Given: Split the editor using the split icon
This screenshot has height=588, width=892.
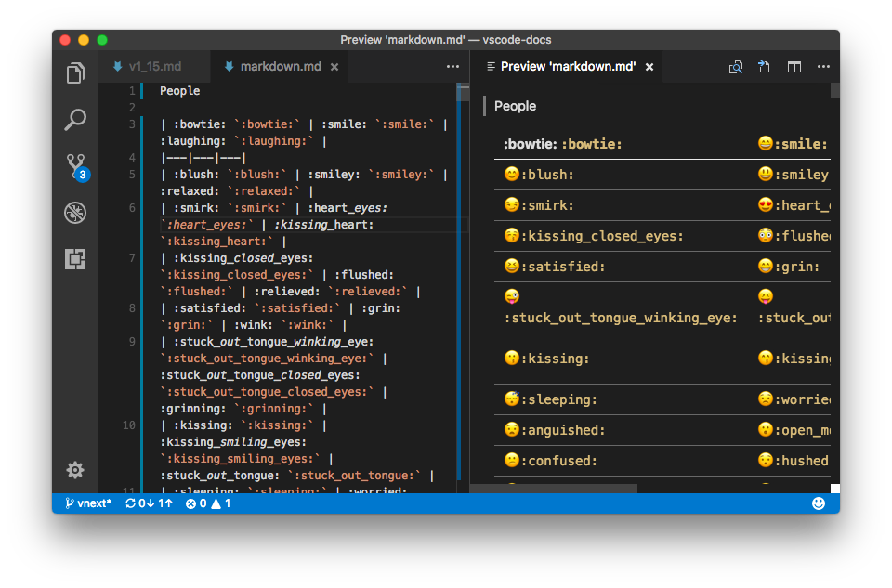Looking at the screenshot, I should point(794,67).
